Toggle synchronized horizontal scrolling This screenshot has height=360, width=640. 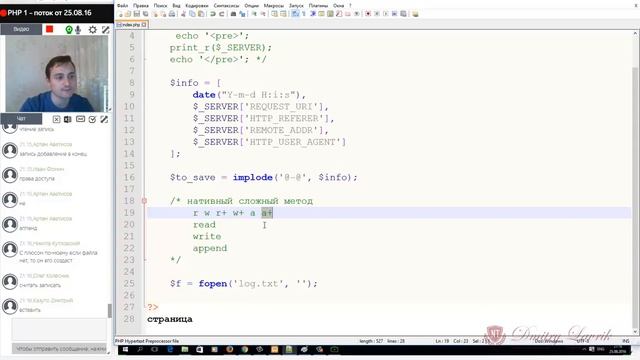[284, 14]
